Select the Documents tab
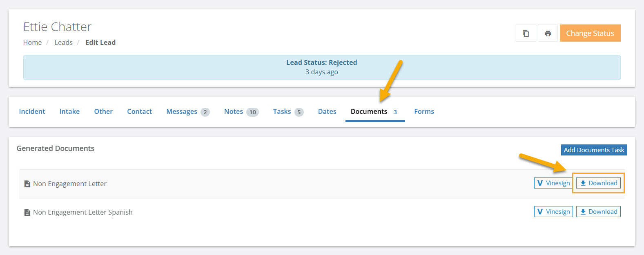Viewport: 644px width, 255px height. [375, 112]
